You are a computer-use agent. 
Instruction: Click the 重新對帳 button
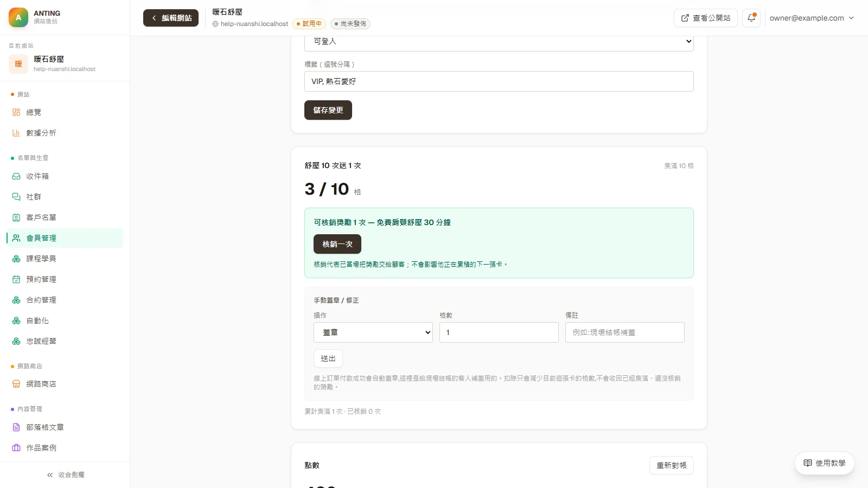(672, 465)
